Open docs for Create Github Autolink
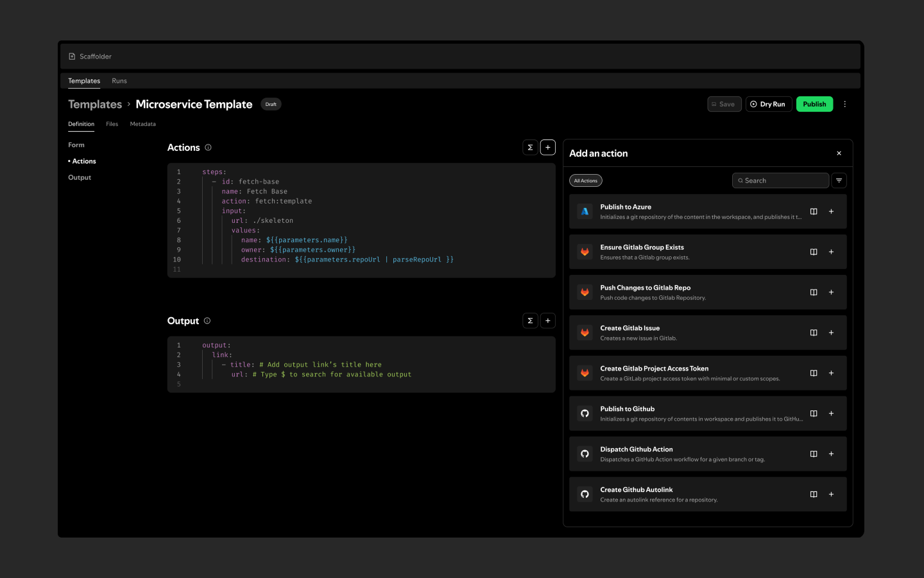924x578 pixels. pyautogui.click(x=814, y=495)
